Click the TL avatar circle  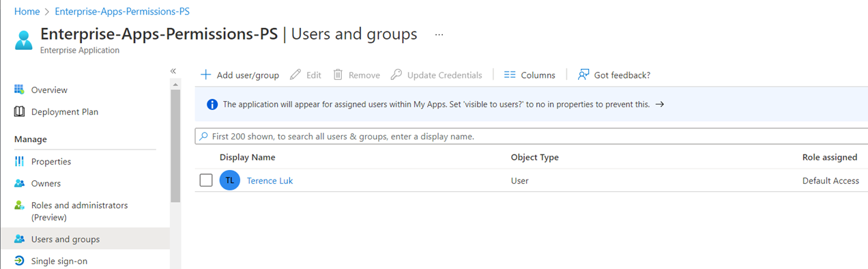point(230,180)
